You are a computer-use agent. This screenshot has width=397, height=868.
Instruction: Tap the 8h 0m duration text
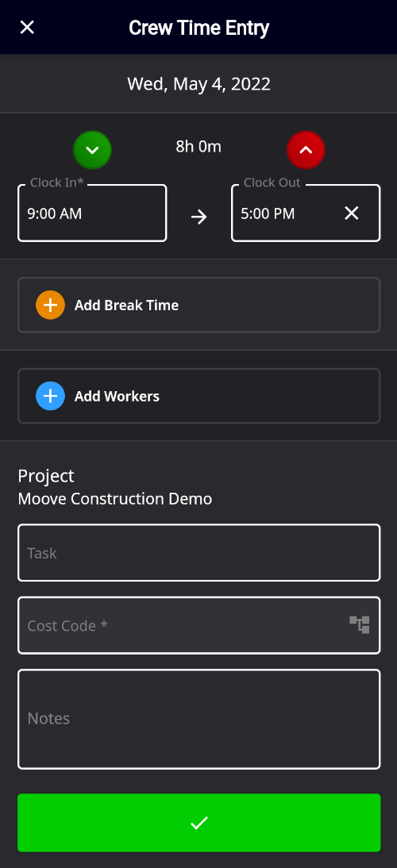click(x=198, y=147)
